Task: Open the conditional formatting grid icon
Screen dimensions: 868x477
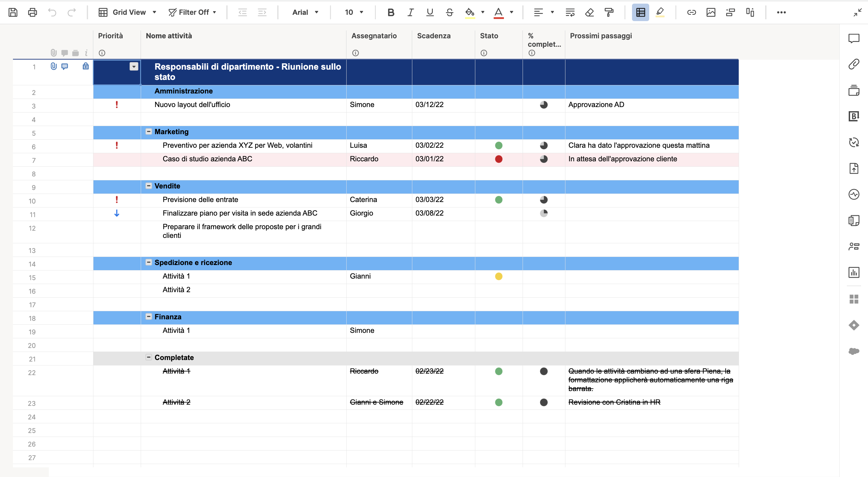Action: click(640, 12)
